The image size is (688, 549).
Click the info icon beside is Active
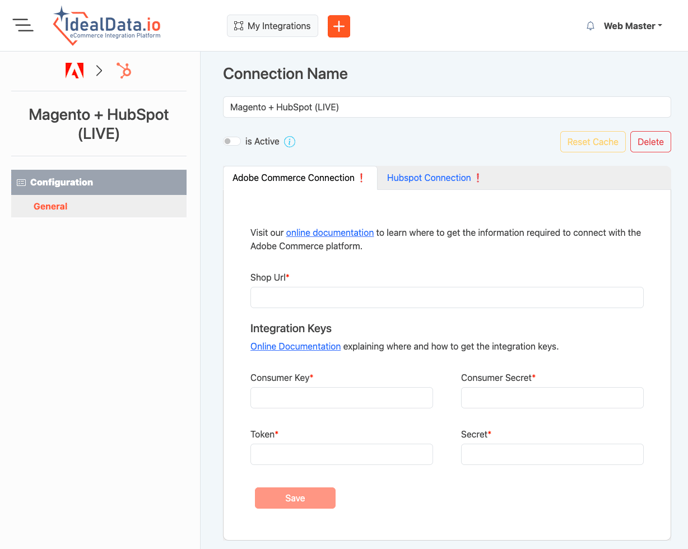point(290,142)
